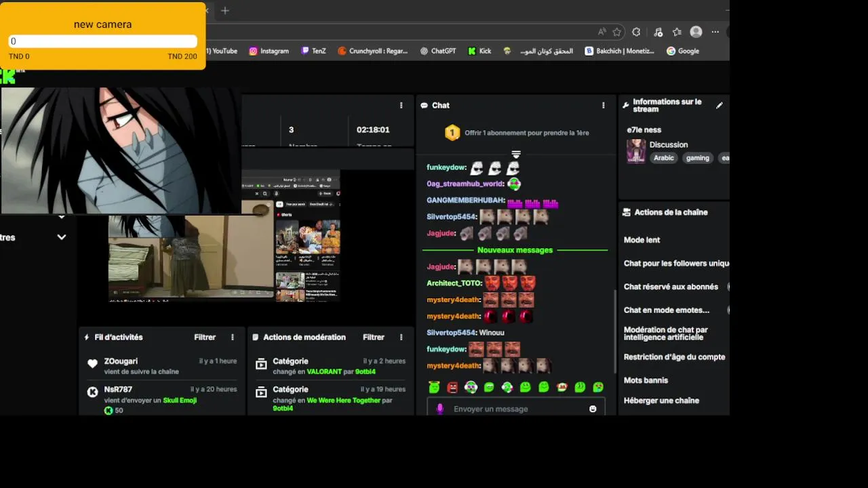This screenshot has height=488, width=868.
Task: Select Chat pour les followers uniquement option
Action: [676, 264]
